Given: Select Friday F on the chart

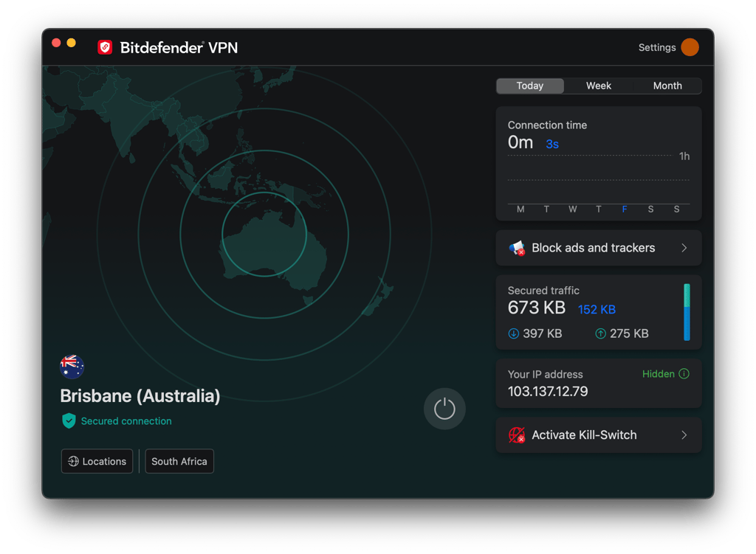Looking at the screenshot, I should point(625,209).
